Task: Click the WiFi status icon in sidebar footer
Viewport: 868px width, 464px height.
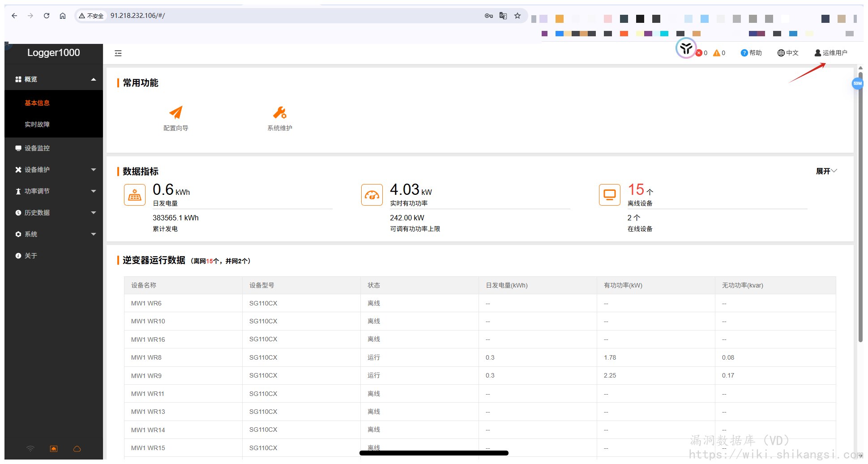Action: pos(30,449)
